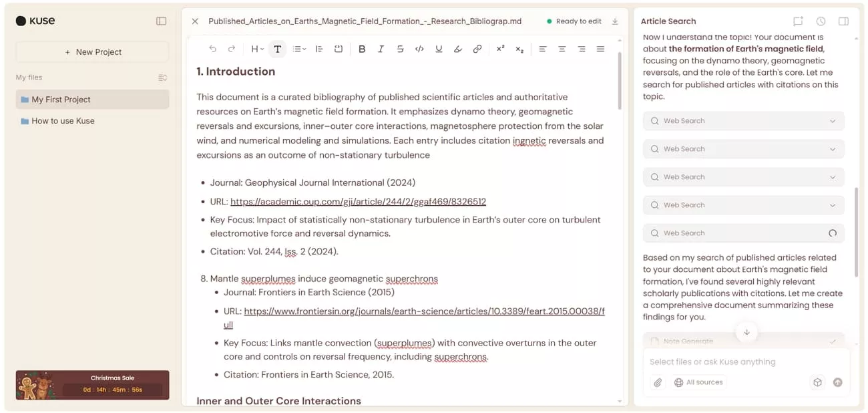Viewport: 868px width, 413px height.
Task: Toggle the All sources option
Action: (x=698, y=382)
